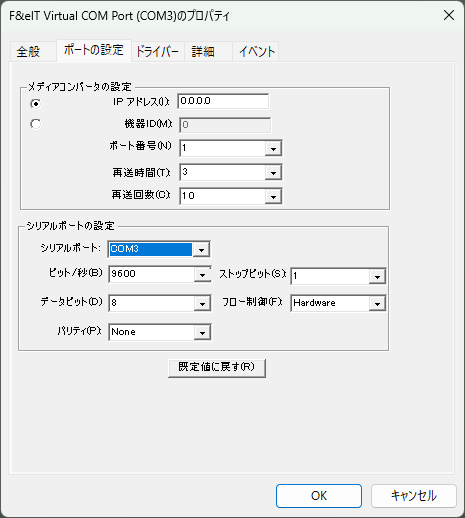The image size is (465, 518).
Task: Click the 既定値に戻す button
Action: (217, 368)
